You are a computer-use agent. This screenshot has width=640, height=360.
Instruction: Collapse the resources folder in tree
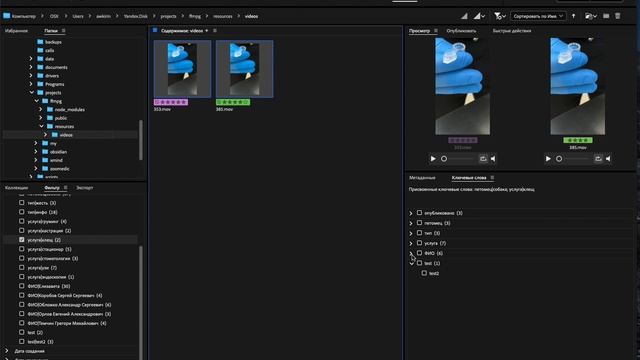pos(41,127)
